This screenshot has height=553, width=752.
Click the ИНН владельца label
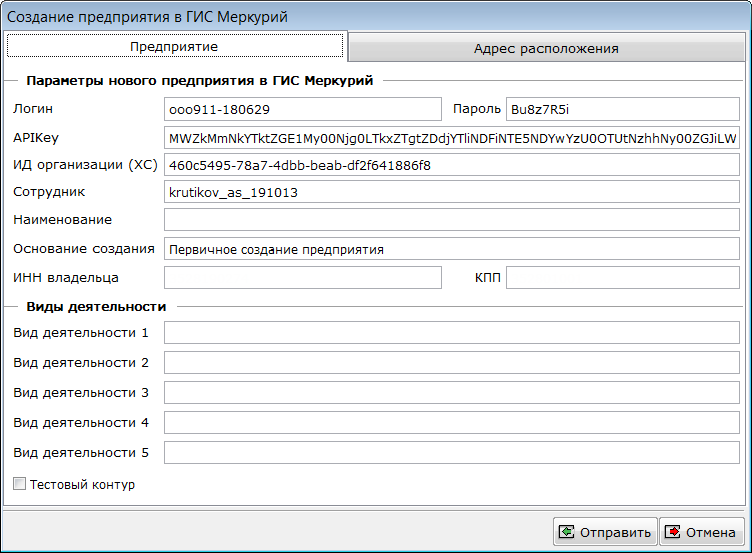[66, 278]
